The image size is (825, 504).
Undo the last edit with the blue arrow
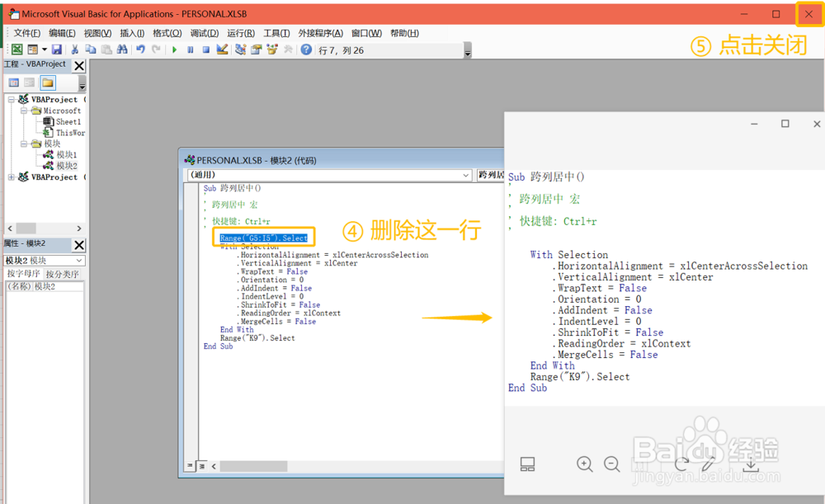coord(140,49)
